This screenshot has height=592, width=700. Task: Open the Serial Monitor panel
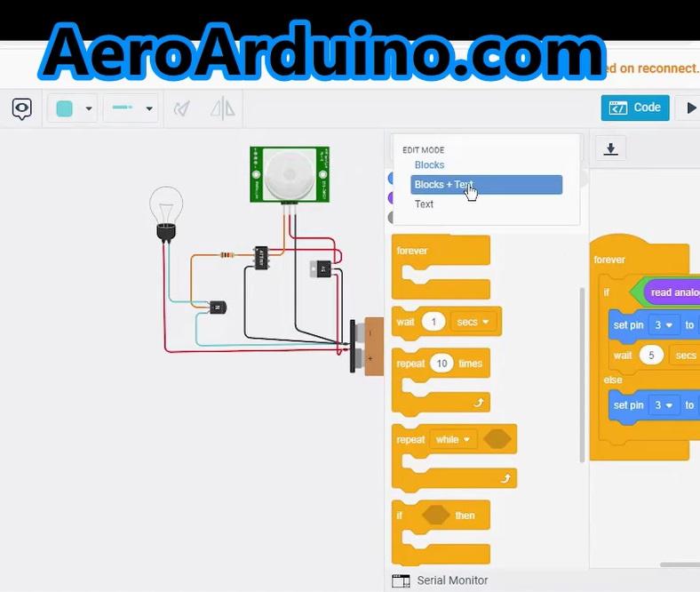pyautogui.click(x=452, y=580)
